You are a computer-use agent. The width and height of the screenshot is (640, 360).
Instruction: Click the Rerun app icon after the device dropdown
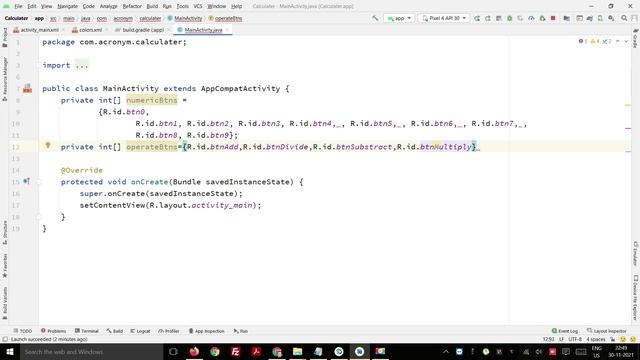(x=477, y=18)
